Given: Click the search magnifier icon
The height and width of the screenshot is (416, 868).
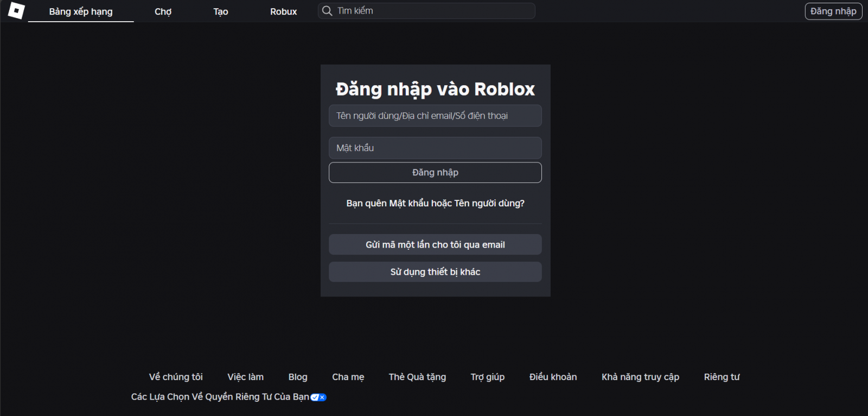Looking at the screenshot, I should [327, 11].
